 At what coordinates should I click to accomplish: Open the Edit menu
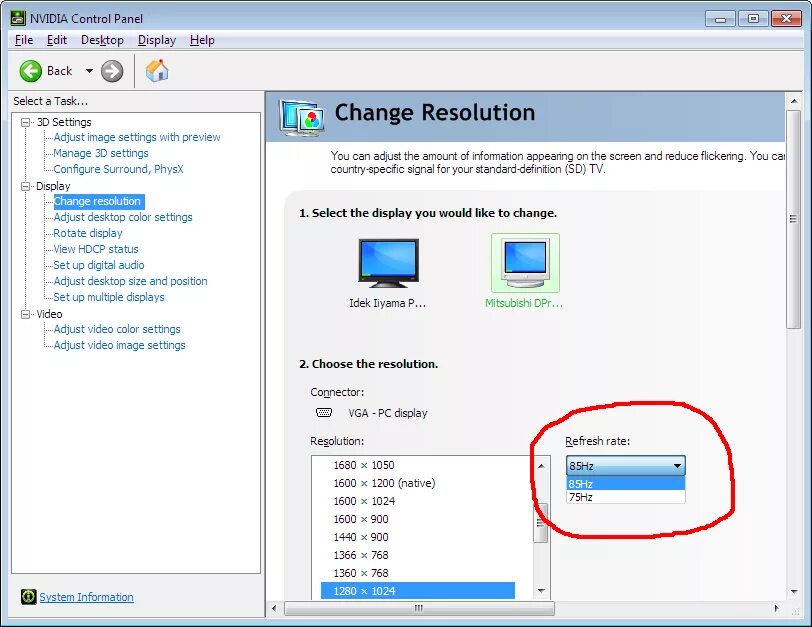56,40
